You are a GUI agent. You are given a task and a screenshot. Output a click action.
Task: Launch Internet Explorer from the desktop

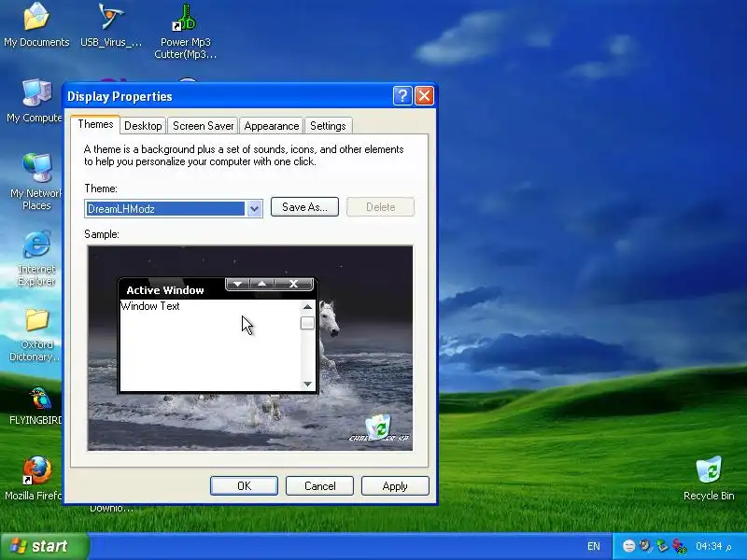(x=36, y=259)
